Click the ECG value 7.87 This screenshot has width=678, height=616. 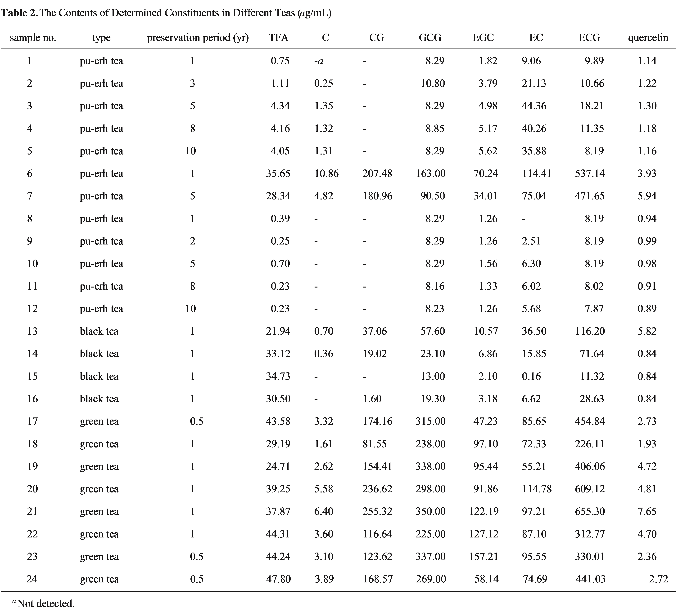pos(594,309)
